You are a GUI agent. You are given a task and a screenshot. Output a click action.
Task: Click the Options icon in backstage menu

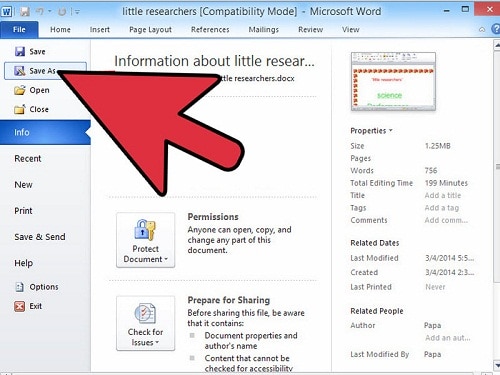coord(20,287)
